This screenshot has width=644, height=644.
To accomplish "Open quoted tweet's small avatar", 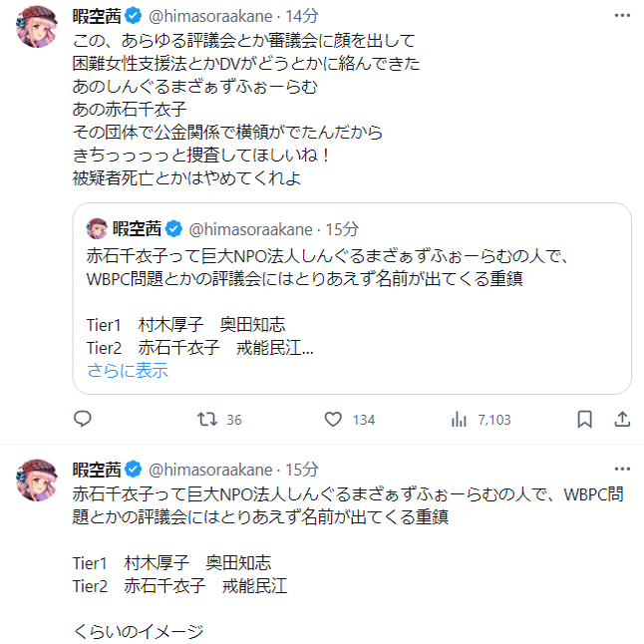I will point(98,228).
